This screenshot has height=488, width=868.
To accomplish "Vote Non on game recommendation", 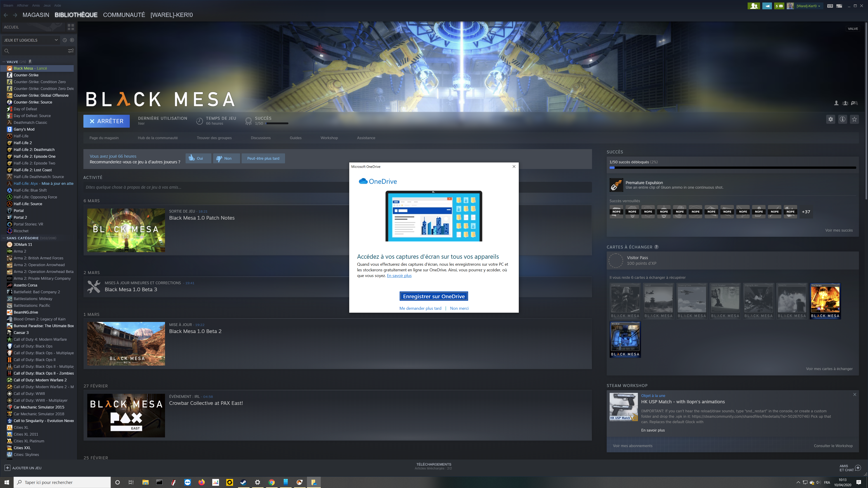I will tap(226, 158).
